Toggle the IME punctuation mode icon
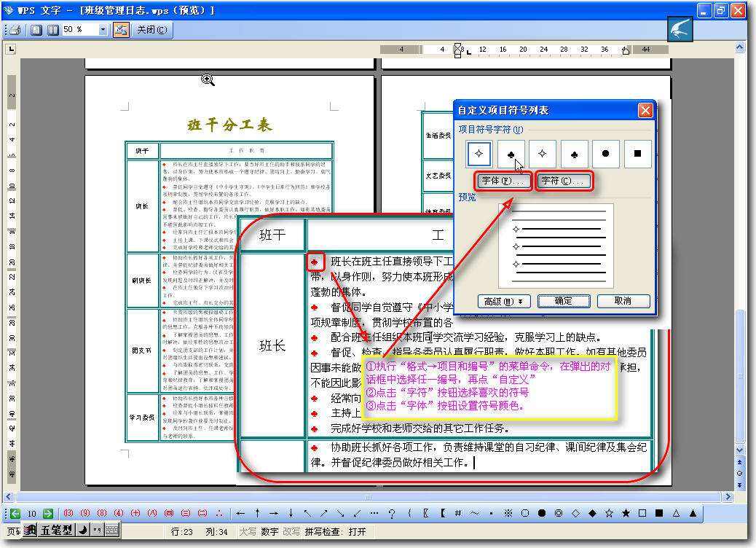The image size is (756, 548). click(97, 531)
